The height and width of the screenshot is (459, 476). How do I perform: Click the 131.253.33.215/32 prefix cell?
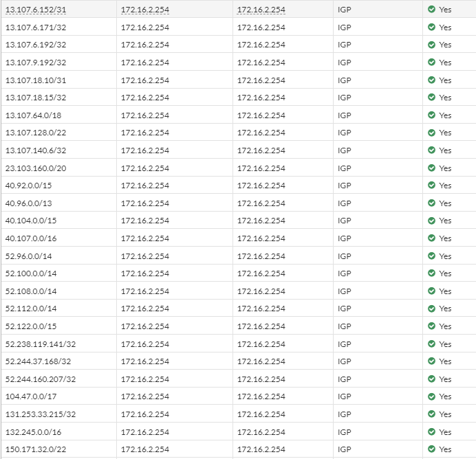pos(41,414)
